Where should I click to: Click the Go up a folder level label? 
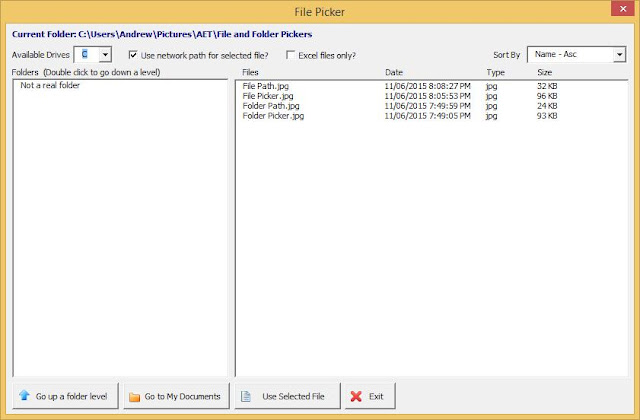click(x=71, y=396)
